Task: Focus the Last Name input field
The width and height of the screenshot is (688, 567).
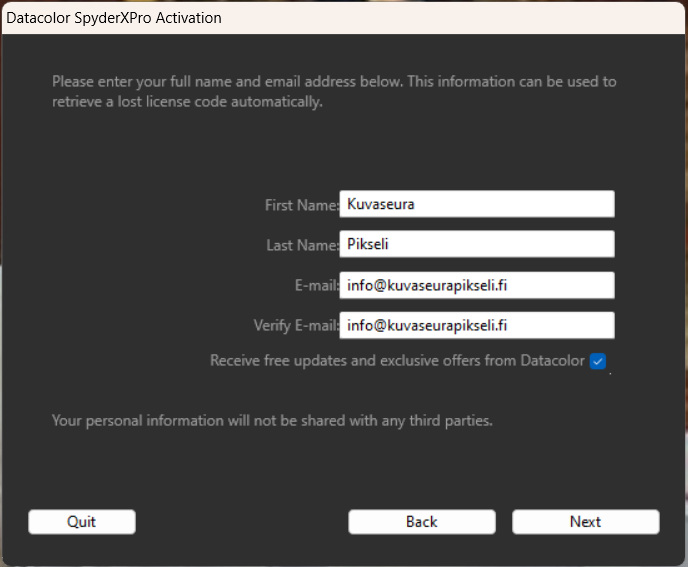Action: pos(477,244)
